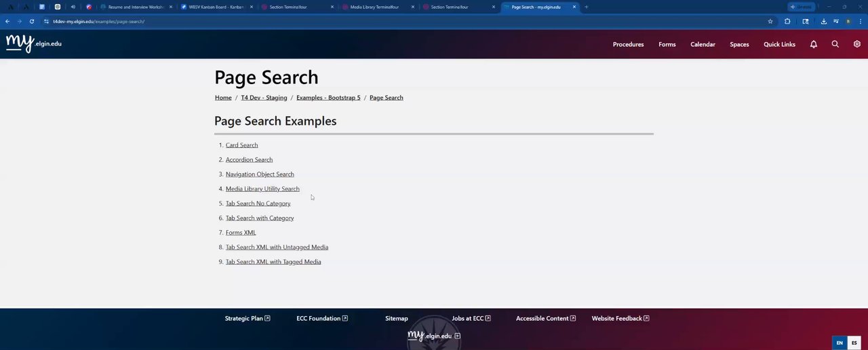Open a new browser tab with plus
Viewport: 868px width, 350px height.
pyautogui.click(x=586, y=7)
